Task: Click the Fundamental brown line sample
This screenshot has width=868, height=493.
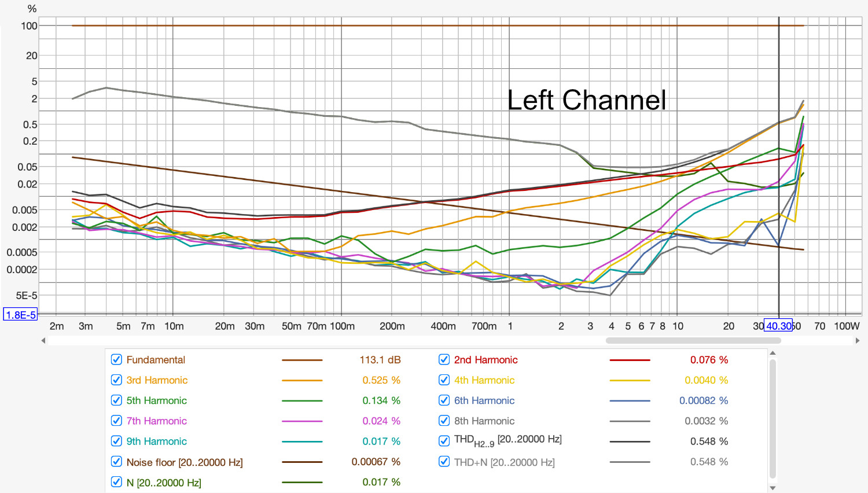Action: (301, 359)
